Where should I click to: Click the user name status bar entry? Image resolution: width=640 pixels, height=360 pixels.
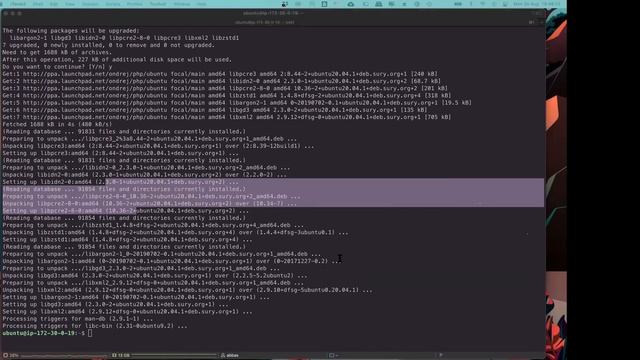230,355
